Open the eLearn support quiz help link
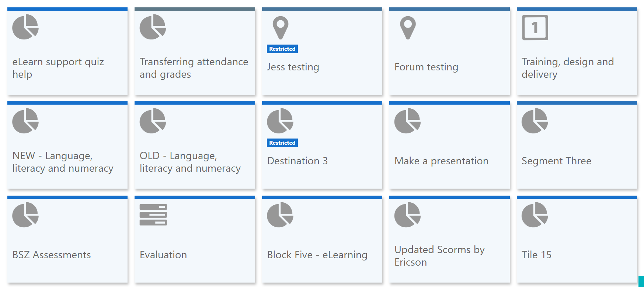644x287 pixels. (x=58, y=68)
